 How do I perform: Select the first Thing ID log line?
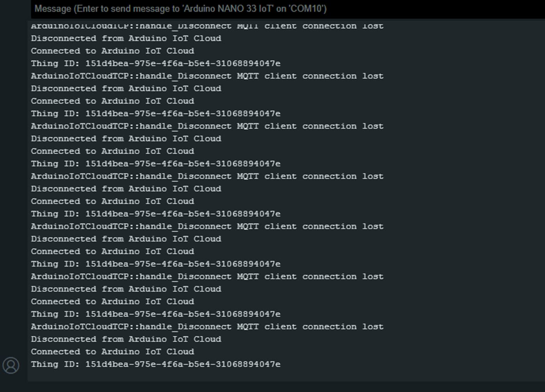(x=155, y=63)
